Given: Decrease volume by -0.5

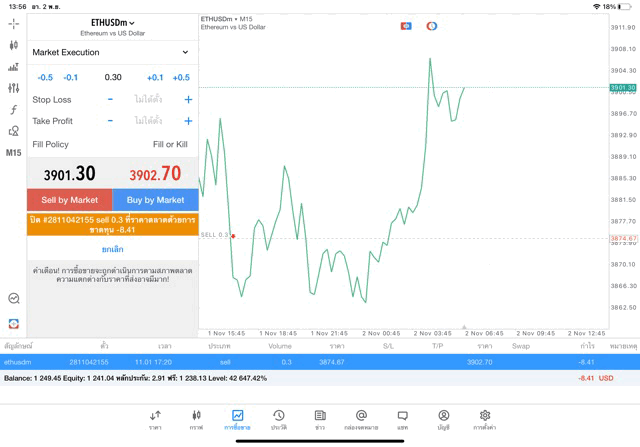Looking at the screenshot, I should tap(45, 77).
